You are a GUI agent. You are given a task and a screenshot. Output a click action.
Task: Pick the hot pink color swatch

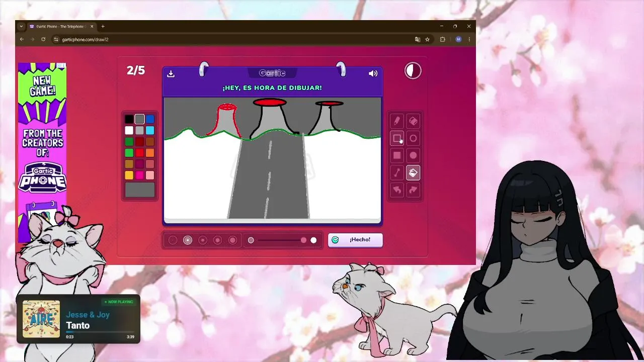pos(139,175)
